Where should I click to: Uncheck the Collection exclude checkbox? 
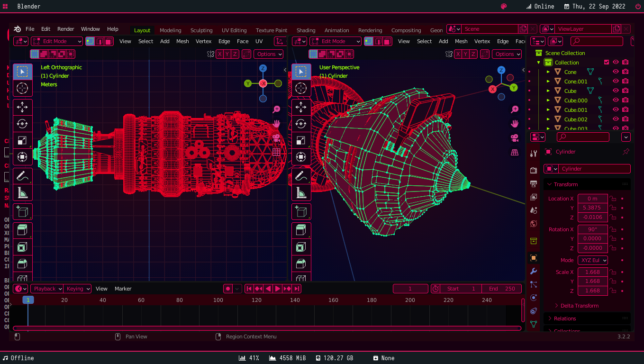[607, 62]
